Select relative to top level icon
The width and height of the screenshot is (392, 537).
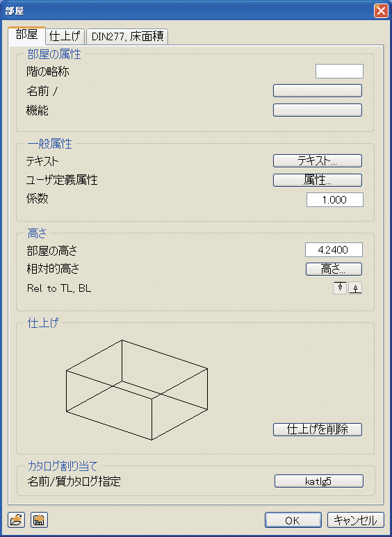340,288
